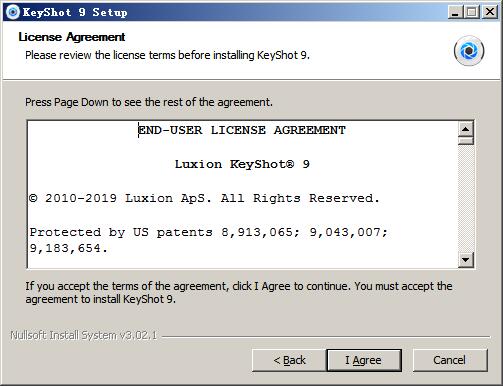Screen dimensions: 503x386
Task: Go back with the Back button
Action: pyautogui.click(x=289, y=360)
